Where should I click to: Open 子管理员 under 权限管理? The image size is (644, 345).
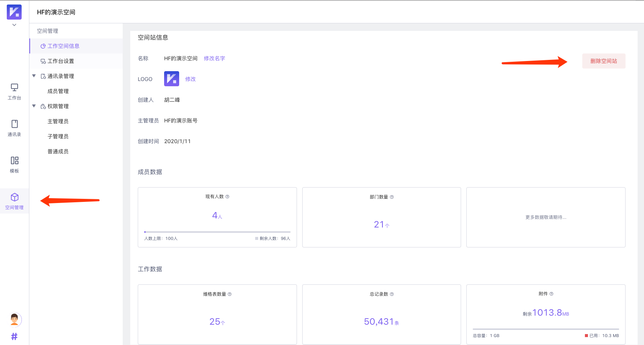(58, 136)
